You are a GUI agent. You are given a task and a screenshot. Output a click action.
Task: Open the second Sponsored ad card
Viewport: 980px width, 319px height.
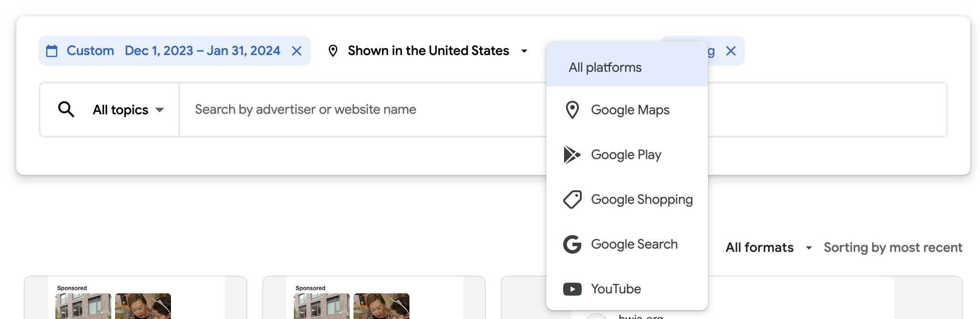(x=374, y=298)
